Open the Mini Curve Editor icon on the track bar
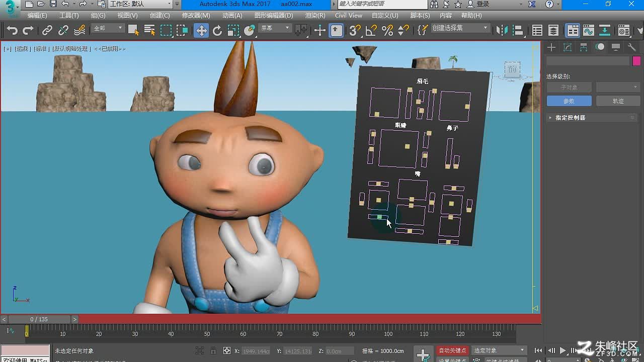This screenshot has width=644, height=362. 10,331
